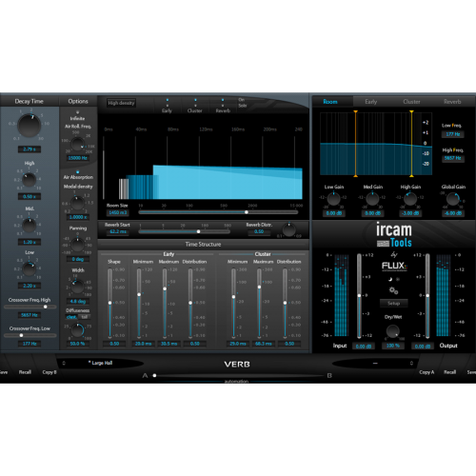Click the slot A preset arrows
Screen dimensions: 476x476
click(x=64, y=363)
